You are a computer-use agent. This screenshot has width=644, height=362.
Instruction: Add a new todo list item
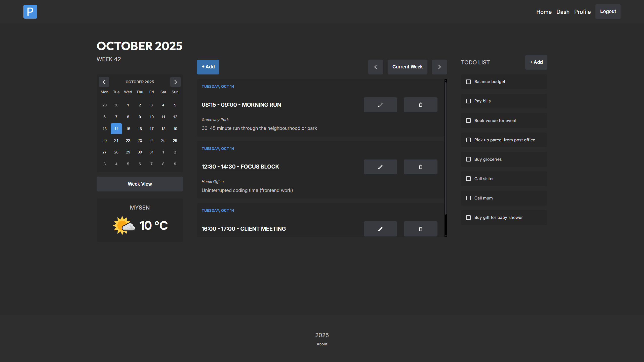click(536, 62)
